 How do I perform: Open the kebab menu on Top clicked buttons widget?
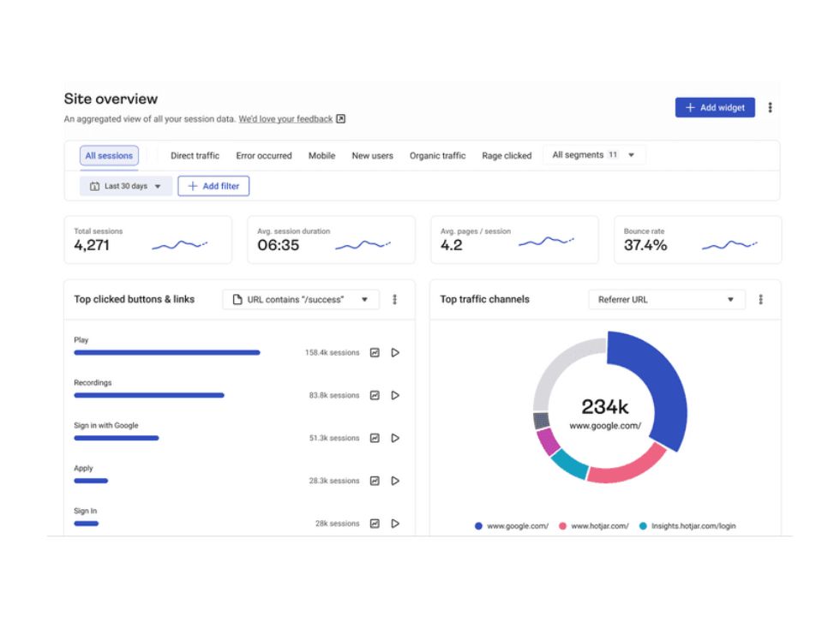pos(394,299)
